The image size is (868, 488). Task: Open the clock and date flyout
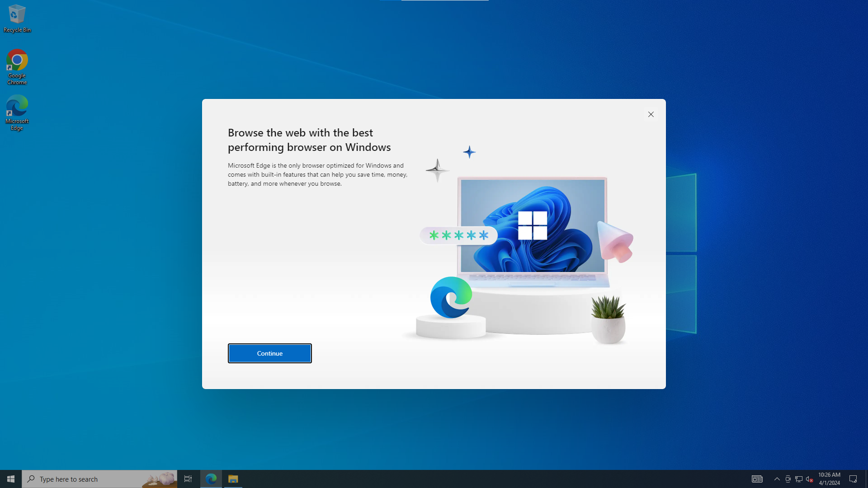tap(829, 479)
